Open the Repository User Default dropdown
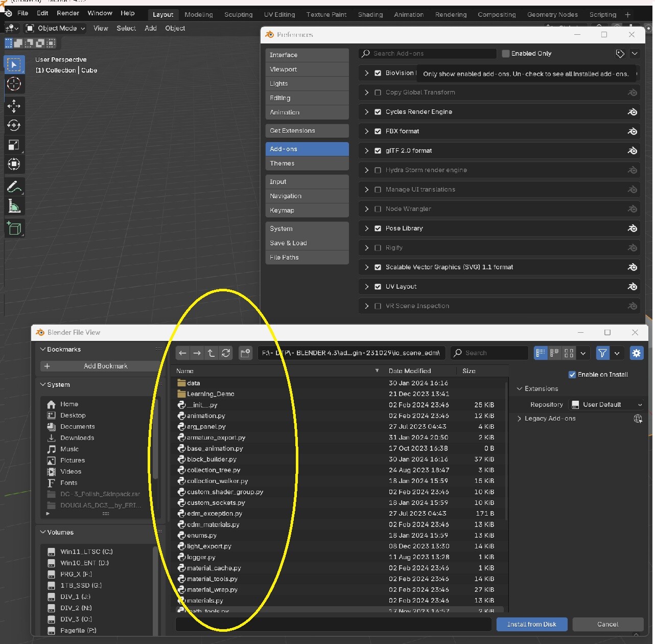This screenshot has width=655, height=644. pyautogui.click(x=606, y=404)
